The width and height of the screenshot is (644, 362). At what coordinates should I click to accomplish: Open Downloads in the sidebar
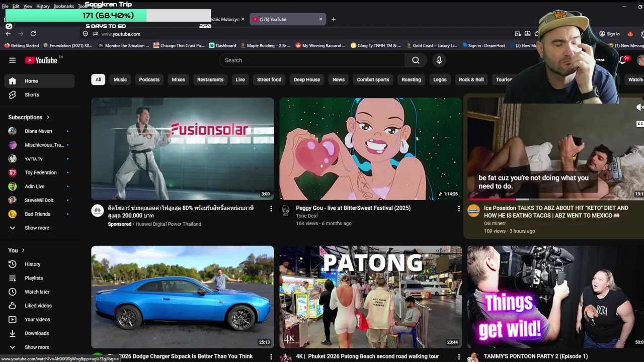click(39, 333)
